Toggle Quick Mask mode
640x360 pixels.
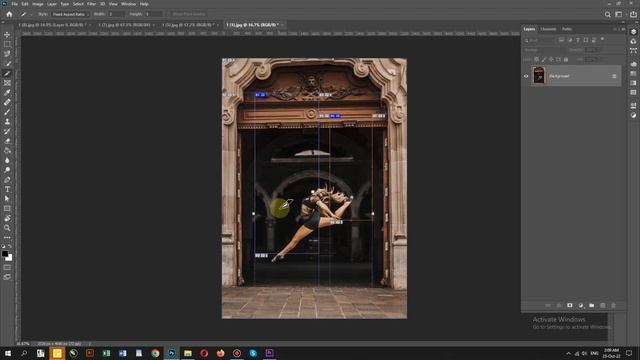coord(7,268)
